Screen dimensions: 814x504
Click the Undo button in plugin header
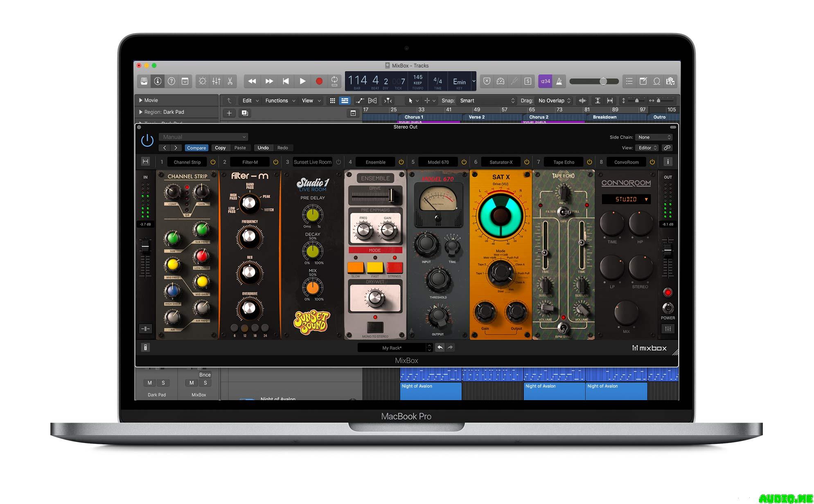click(x=263, y=148)
